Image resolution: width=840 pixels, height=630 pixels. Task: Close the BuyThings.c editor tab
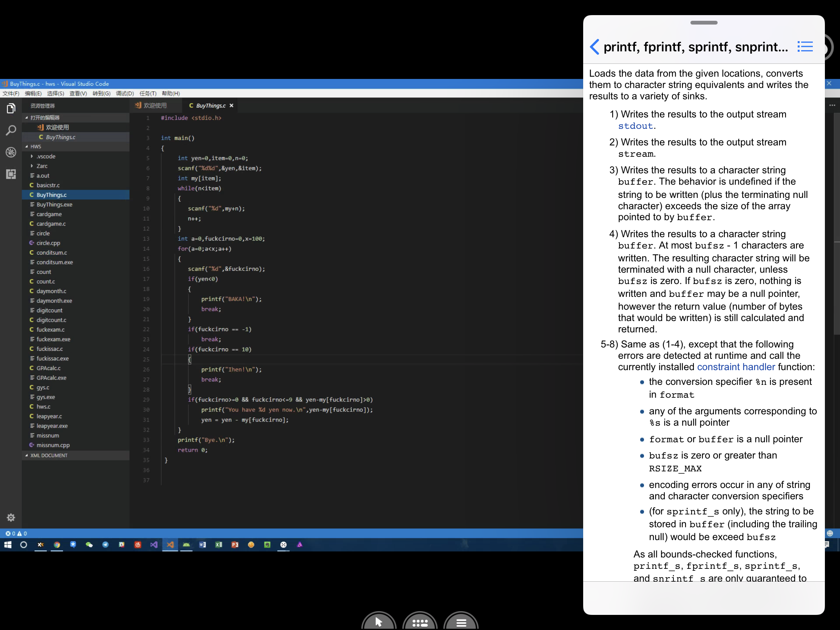click(231, 106)
